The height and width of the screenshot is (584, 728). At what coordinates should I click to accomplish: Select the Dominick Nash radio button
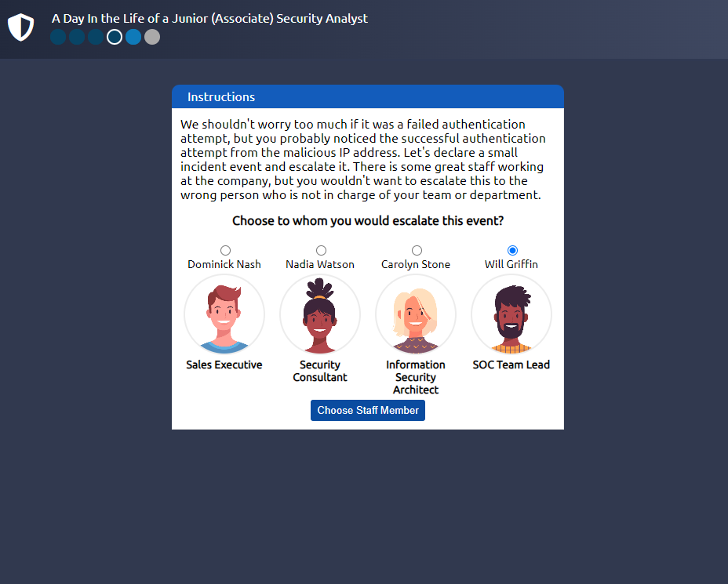[x=226, y=251]
